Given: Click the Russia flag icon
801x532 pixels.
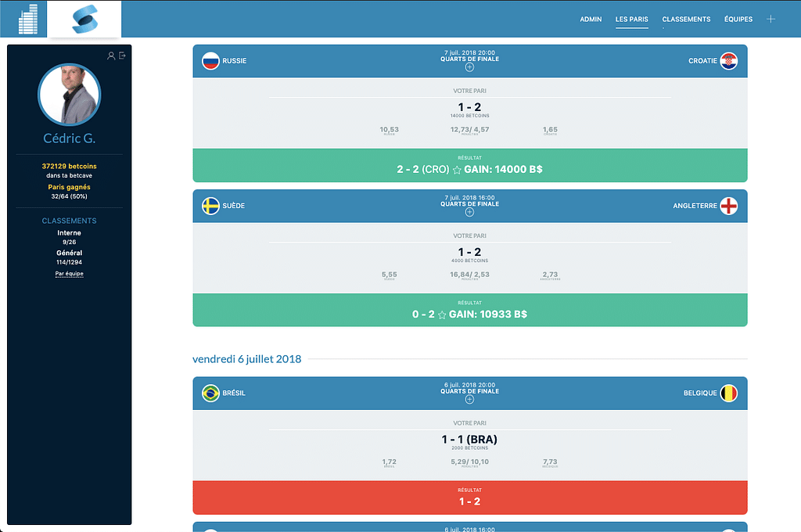Looking at the screenshot, I should pos(210,61).
